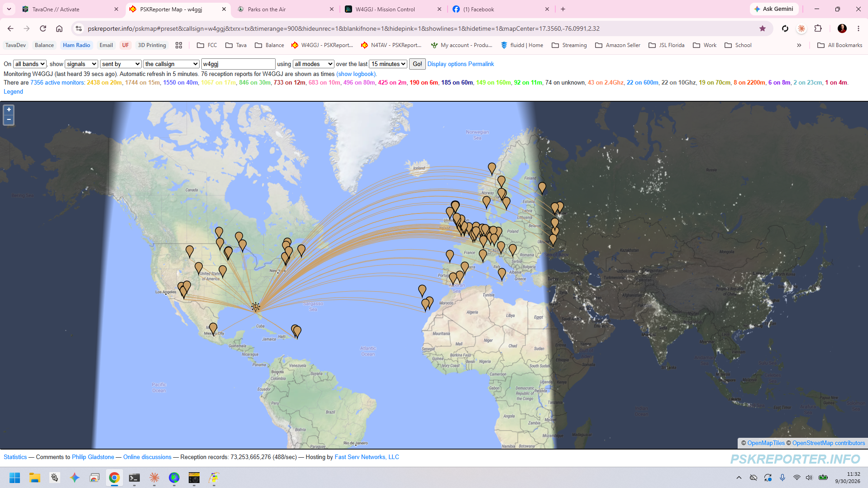868x488 pixels.
Task: Click the browser address bar URL
Action: [x=344, y=28]
